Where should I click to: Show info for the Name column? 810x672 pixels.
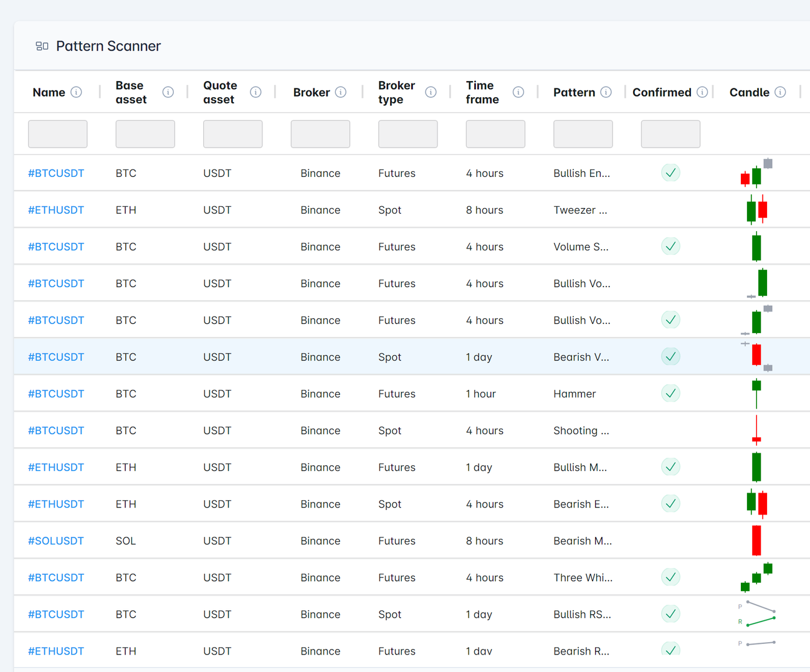tap(76, 92)
